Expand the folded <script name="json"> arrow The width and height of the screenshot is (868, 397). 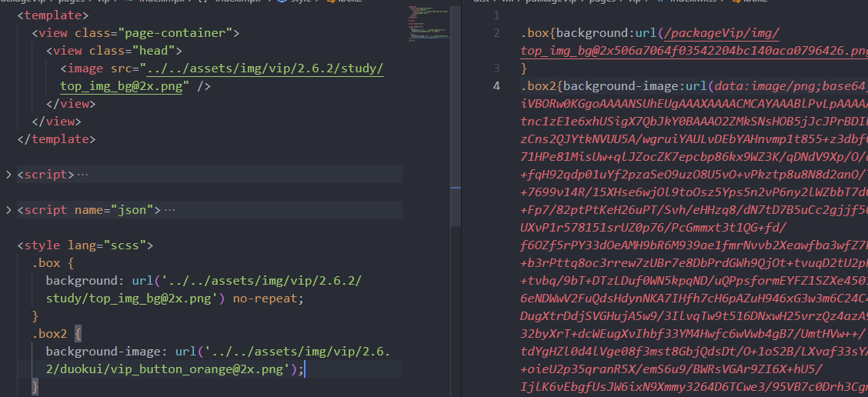(x=8, y=210)
